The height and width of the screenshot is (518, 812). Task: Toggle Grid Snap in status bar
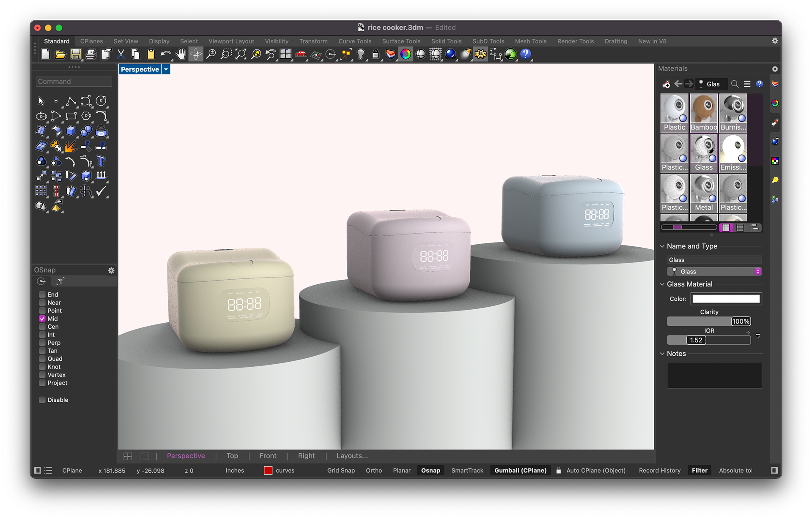[x=341, y=470]
